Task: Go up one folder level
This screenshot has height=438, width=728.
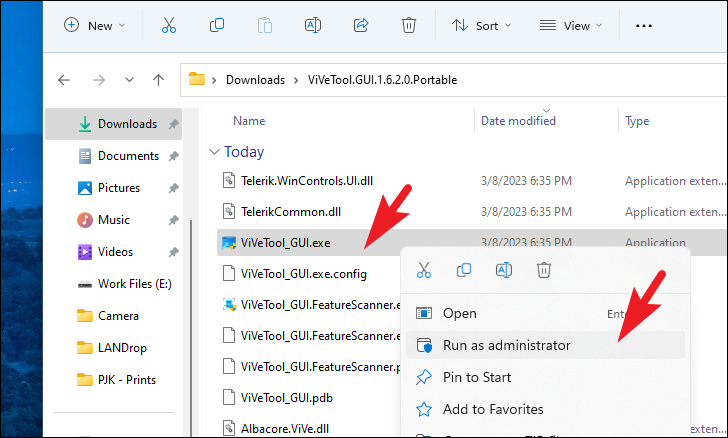Action: pyautogui.click(x=158, y=80)
